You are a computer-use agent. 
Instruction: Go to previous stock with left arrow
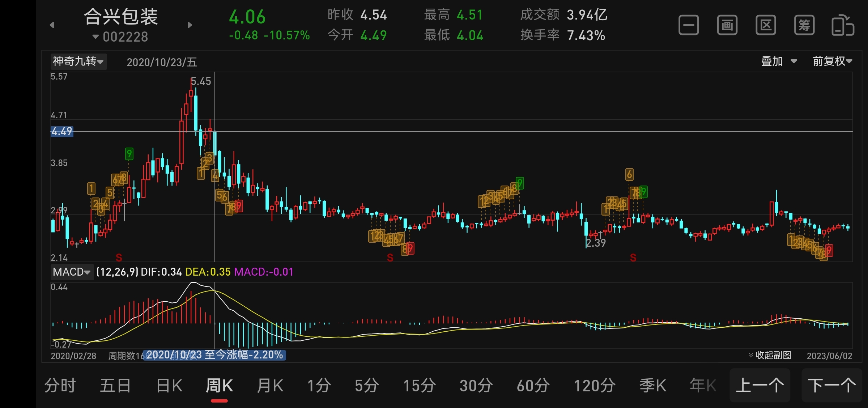52,25
